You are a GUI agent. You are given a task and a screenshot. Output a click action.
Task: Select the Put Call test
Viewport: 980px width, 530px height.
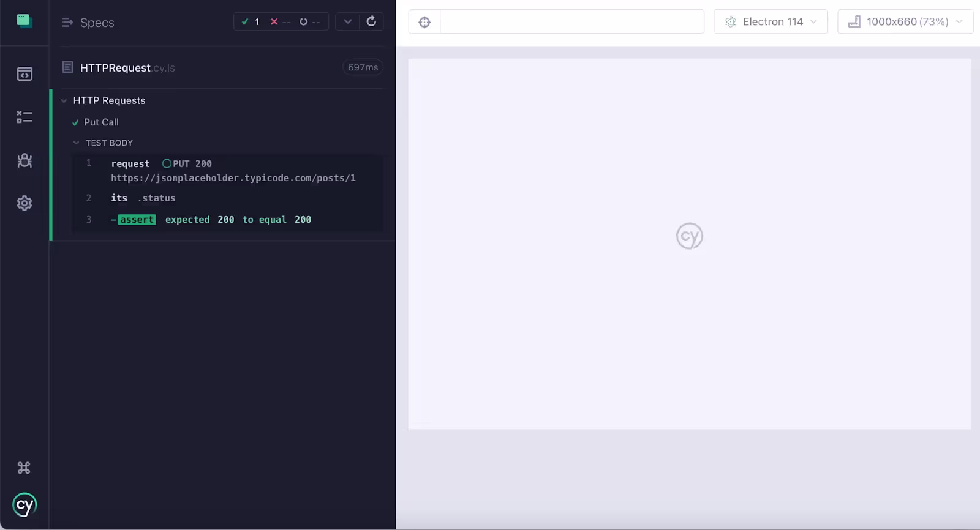pos(101,122)
